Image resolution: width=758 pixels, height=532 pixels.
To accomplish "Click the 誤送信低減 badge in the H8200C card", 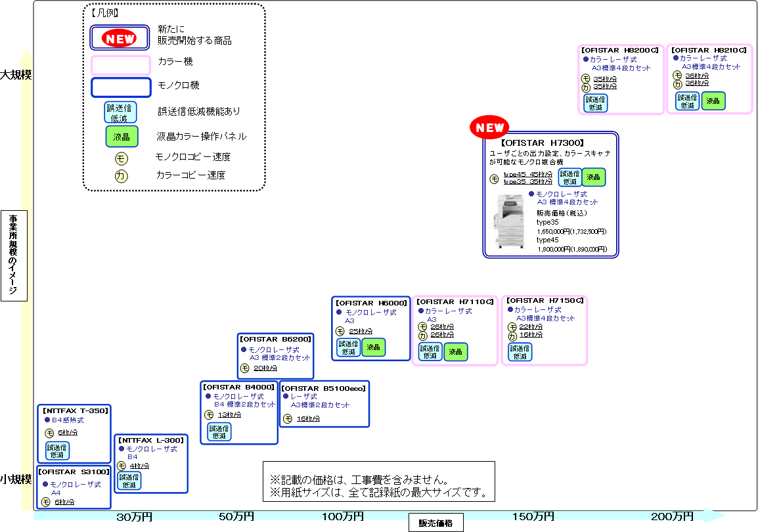I will (596, 103).
